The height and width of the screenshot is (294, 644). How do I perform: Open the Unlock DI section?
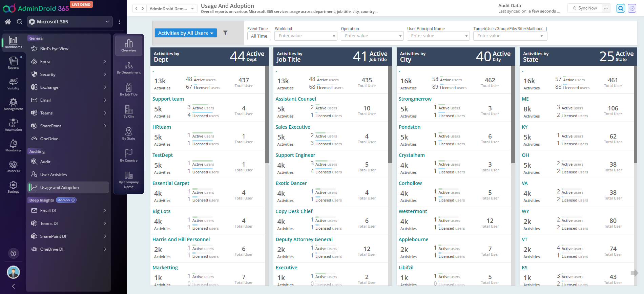[x=13, y=166]
